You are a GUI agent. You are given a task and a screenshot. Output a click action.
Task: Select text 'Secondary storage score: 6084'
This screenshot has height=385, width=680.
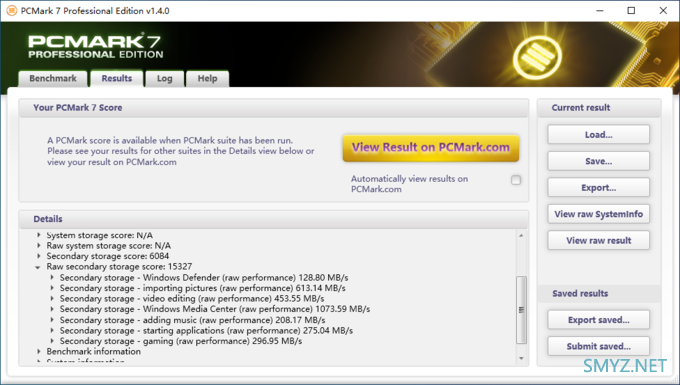[108, 256]
